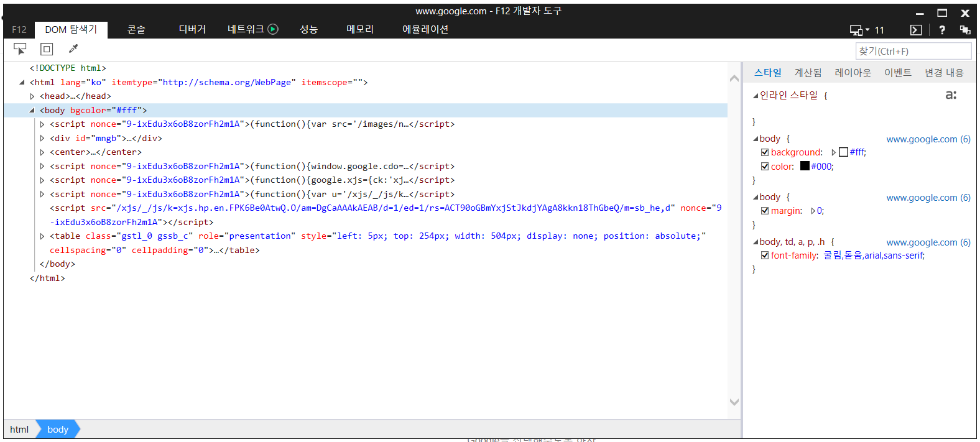The image size is (980, 442).
Task: Open www.google.com (6) link for background rule
Action: (x=928, y=139)
